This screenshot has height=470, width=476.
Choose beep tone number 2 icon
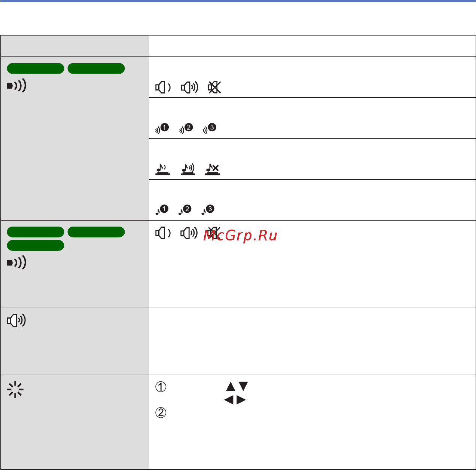[x=186, y=128]
